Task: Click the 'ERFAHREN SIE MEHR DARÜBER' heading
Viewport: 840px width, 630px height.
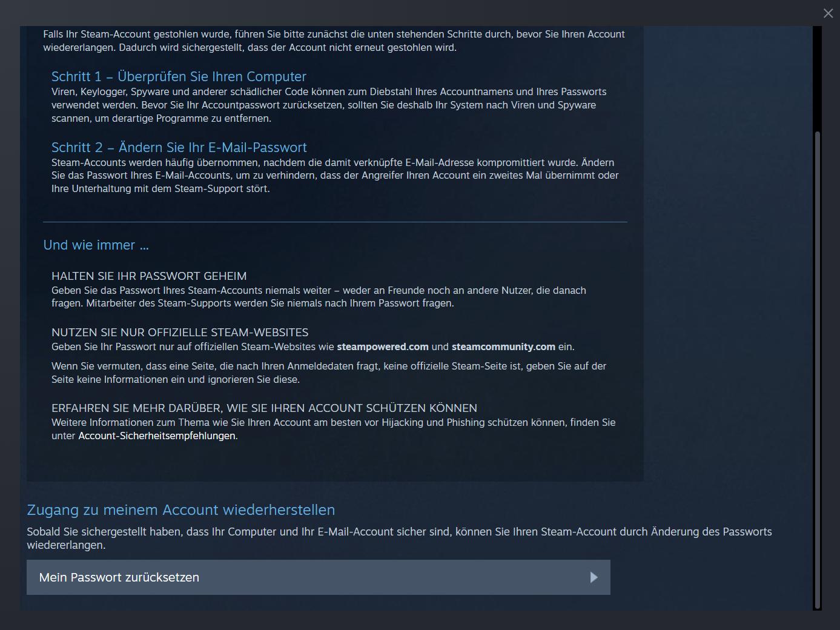Action: pyautogui.click(x=264, y=408)
